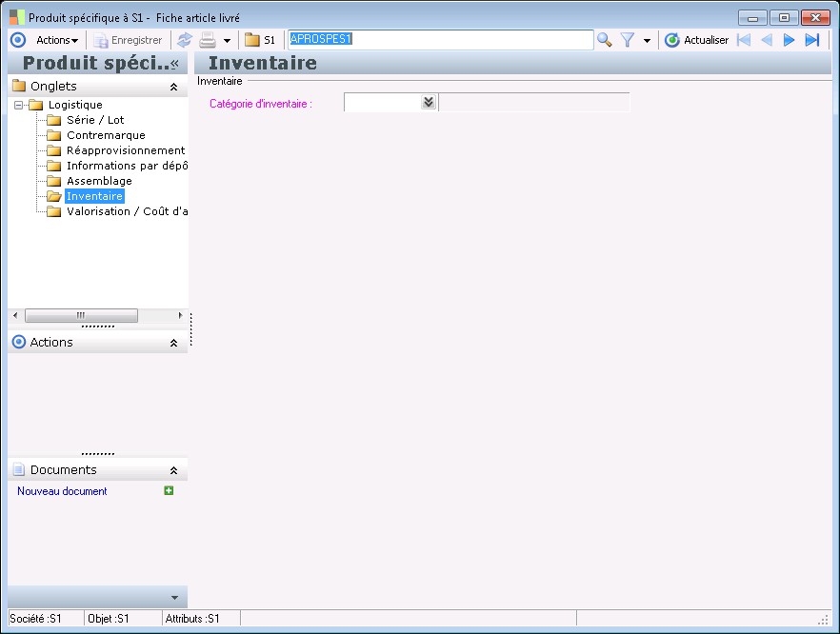Collapse the Documents section
The height and width of the screenshot is (634, 840).
pos(173,470)
